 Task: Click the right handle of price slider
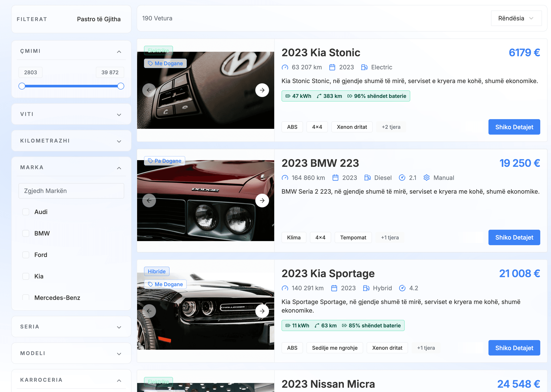click(121, 86)
